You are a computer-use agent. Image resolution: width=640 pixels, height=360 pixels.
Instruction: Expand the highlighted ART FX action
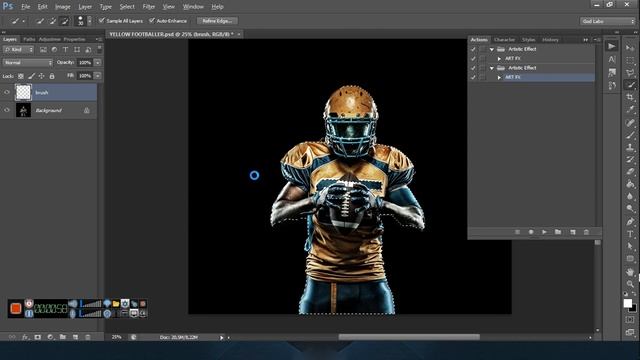click(x=499, y=77)
